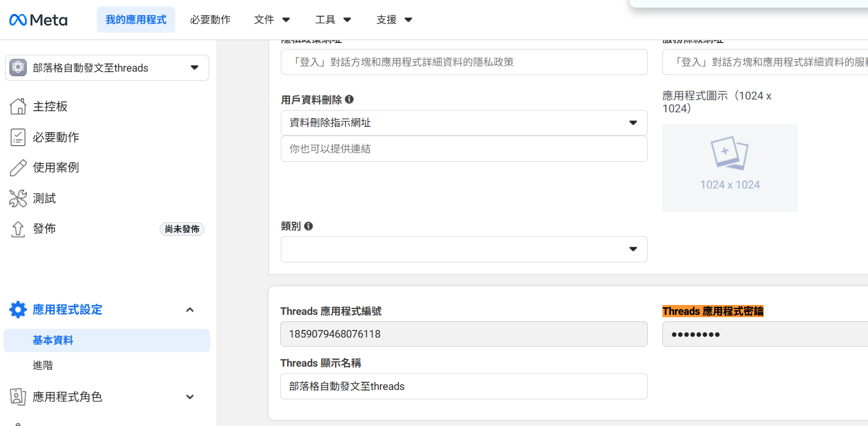
Task: Open the 類別 category dropdown
Action: coord(464,249)
